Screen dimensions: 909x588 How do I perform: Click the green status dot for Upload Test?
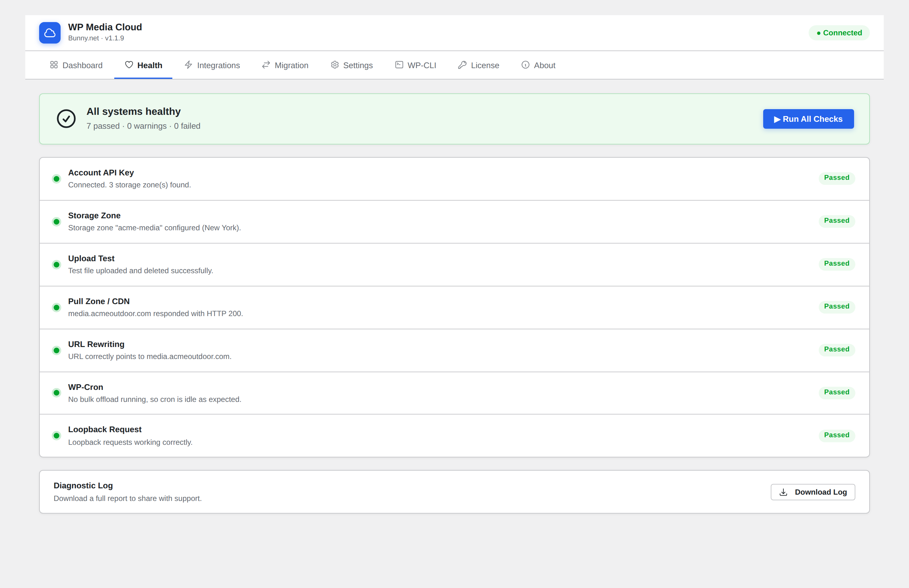(56, 265)
